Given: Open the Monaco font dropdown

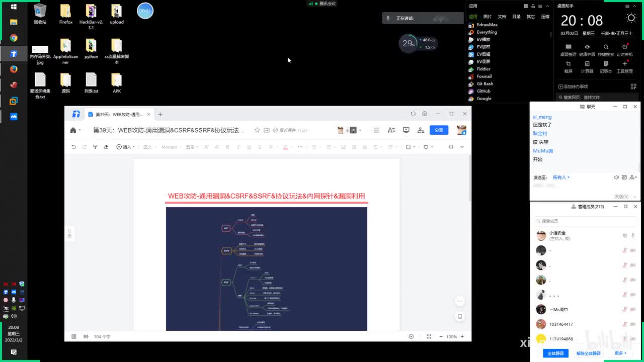Looking at the screenshot, I should click(171, 147).
